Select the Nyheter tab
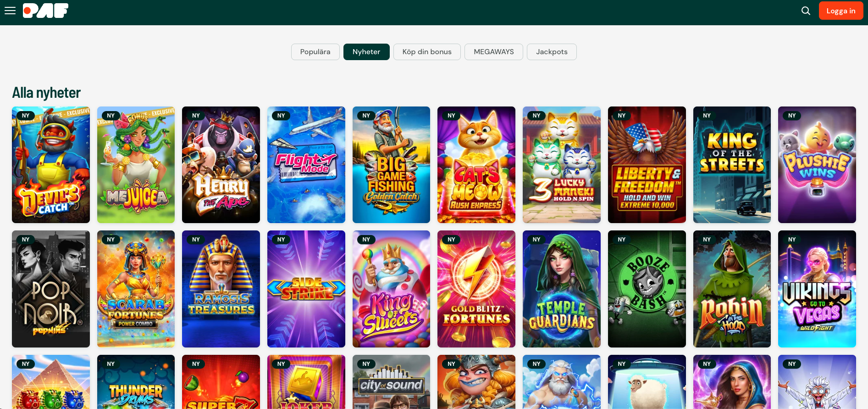The height and width of the screenshot is (409, 868). tap(366, 52)
